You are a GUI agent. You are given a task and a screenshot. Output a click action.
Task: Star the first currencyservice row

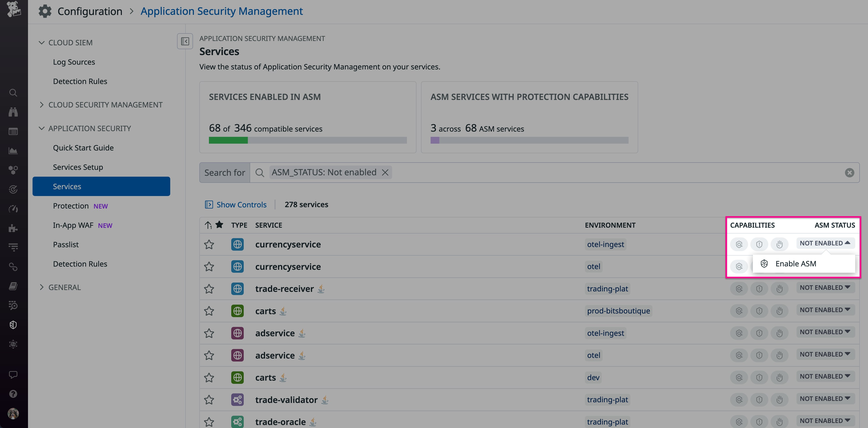click(x=209, y=244)
